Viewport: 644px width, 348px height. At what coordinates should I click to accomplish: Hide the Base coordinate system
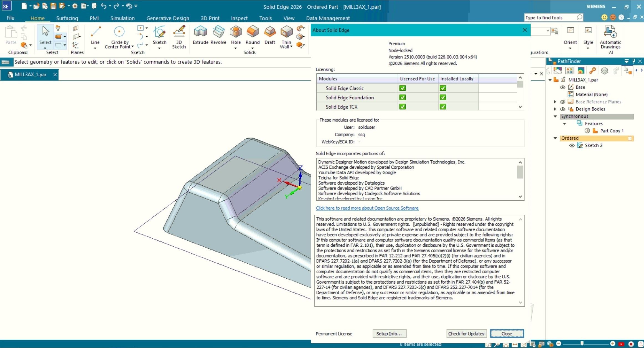click(562, 87)
